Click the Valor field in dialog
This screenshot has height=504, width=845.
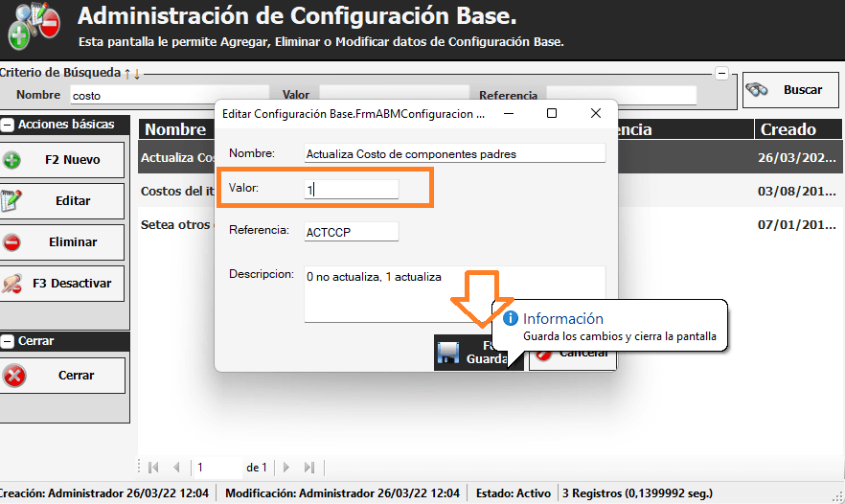[351, 190]
